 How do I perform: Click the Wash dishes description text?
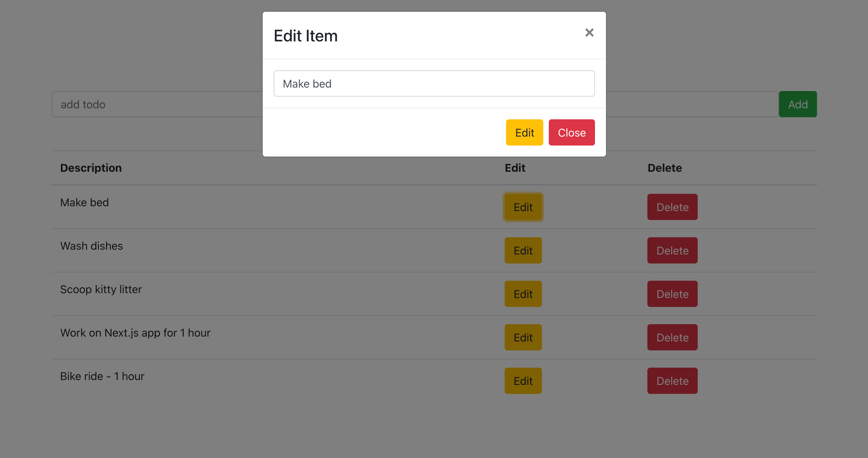92,246
